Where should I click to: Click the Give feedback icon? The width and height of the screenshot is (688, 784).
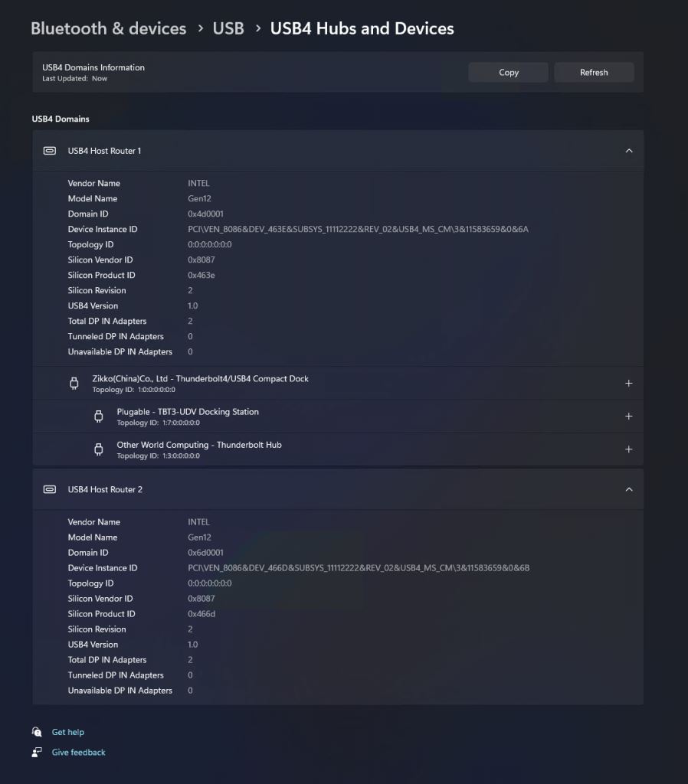tap(37, 752)
